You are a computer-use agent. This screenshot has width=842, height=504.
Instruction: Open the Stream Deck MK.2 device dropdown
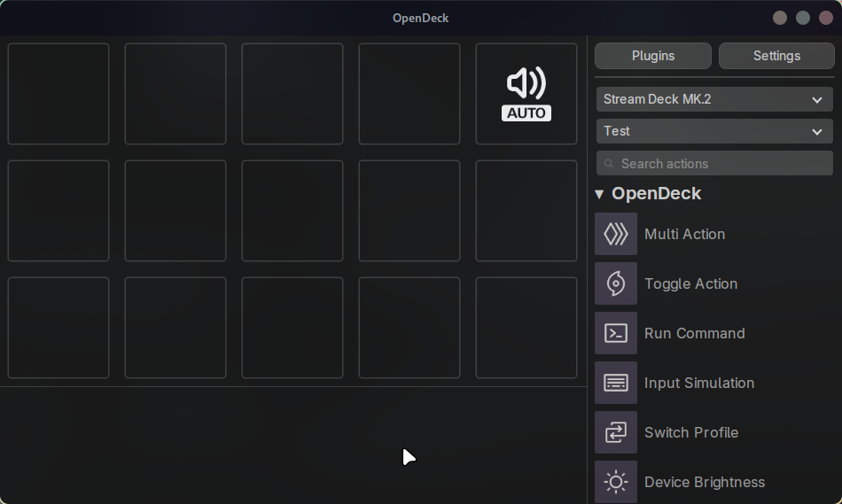(x=714, y=99)
